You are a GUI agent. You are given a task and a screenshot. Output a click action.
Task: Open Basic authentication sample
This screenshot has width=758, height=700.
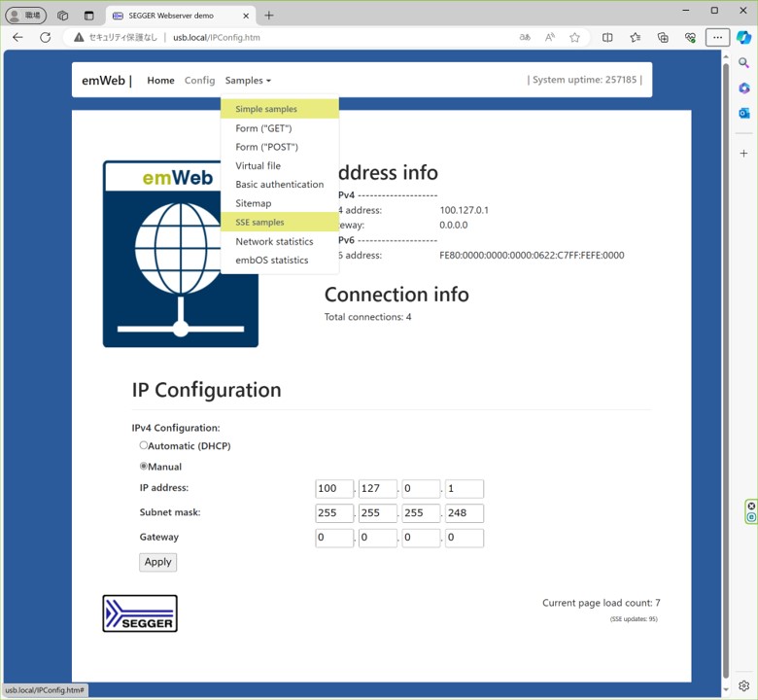pos(279,185)
